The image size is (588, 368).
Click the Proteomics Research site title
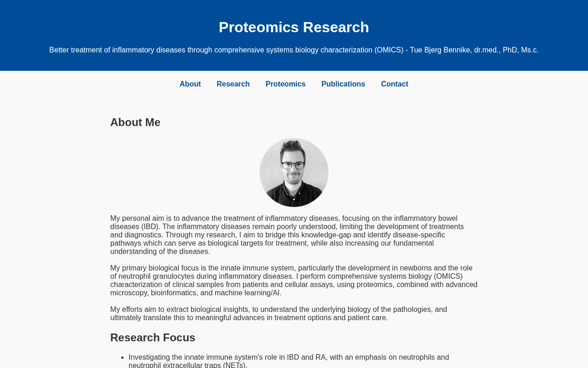tap(294, 27)
